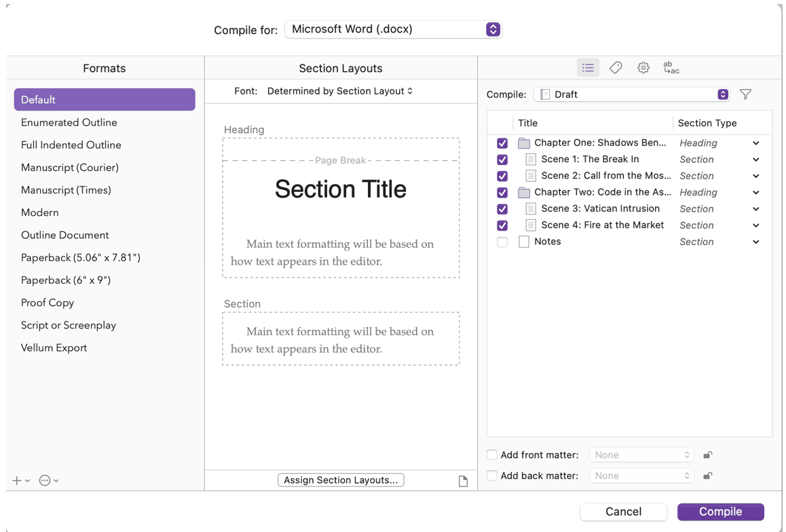Enable Add front matter checkbox
The width and height of the screenshot is (786, 532).
(x=491, y=455)
